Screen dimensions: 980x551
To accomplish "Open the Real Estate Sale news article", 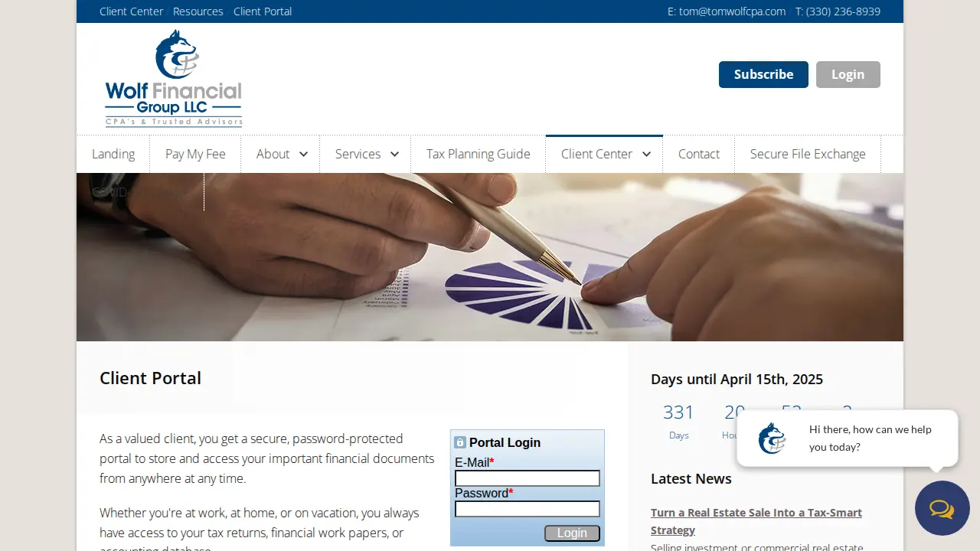I will point(756,521).
